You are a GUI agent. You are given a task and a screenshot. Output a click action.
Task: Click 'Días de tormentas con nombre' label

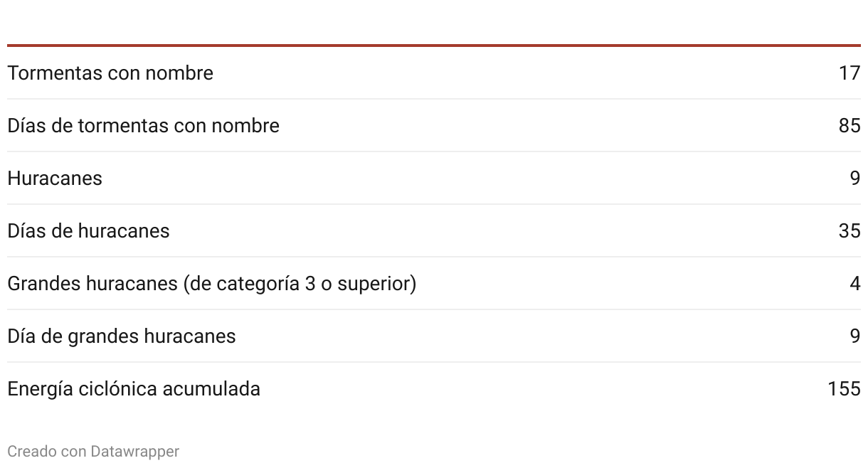(x=143, y=126)
